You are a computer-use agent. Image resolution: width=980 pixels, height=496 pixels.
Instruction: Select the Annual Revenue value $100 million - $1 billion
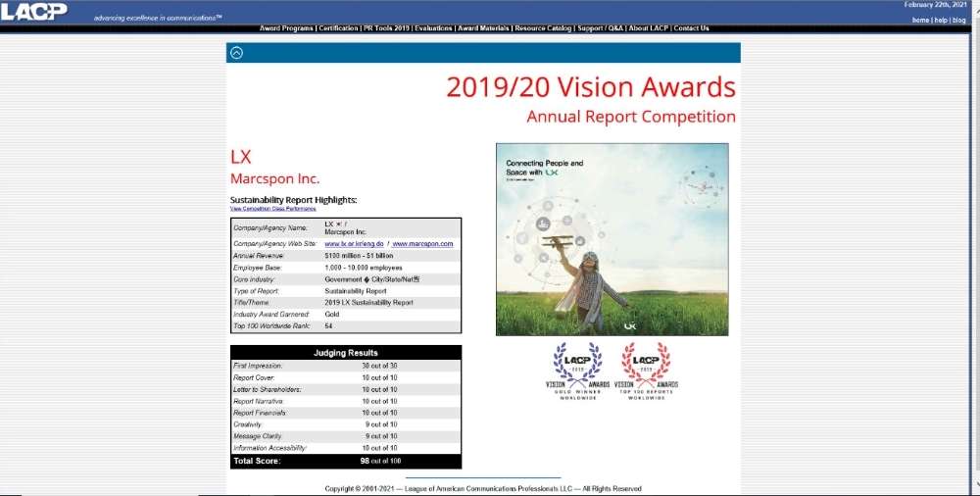pos(359,256)
